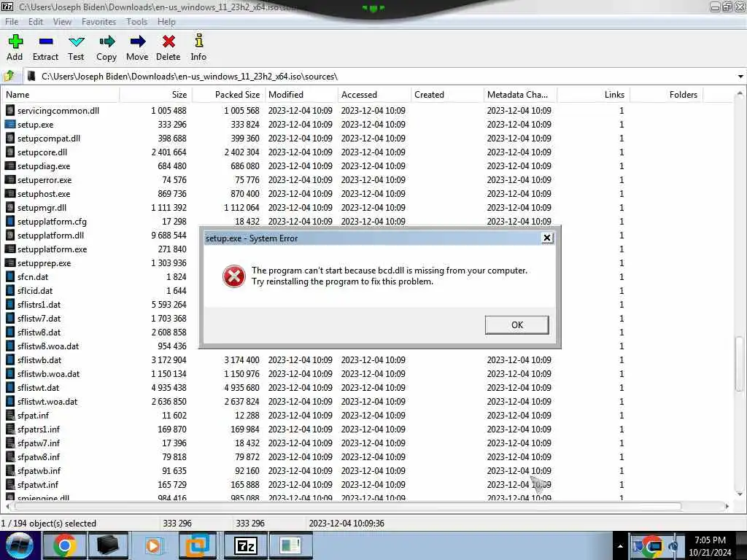Select the setupplatform.dll row
This screenshot has height=560, width=747.
tap(100, 236)
